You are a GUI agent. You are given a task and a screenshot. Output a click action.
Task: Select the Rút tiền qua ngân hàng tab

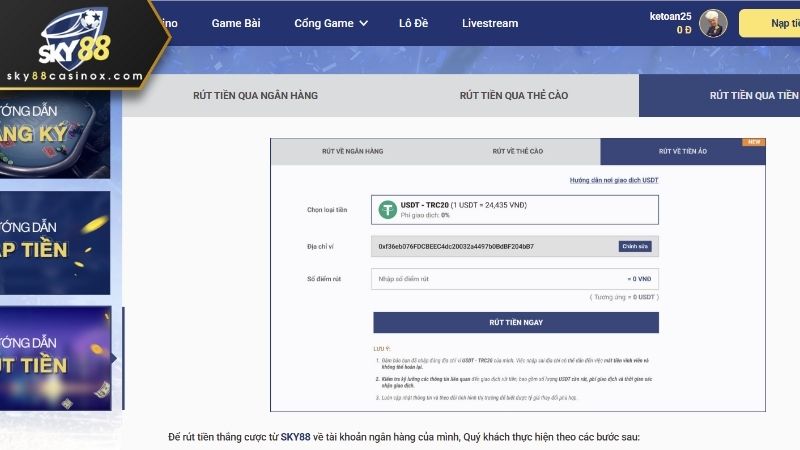255,95
